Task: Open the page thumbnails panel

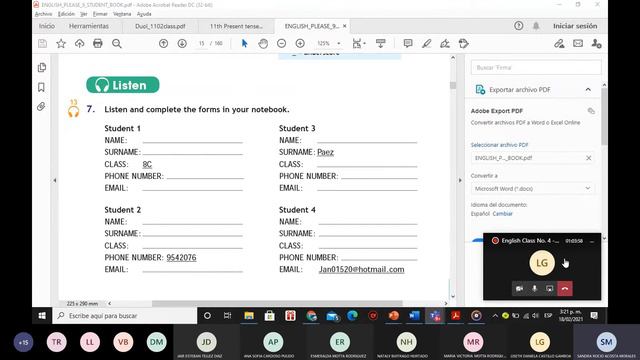Action: pyautogui.click(x=42, y=67)
